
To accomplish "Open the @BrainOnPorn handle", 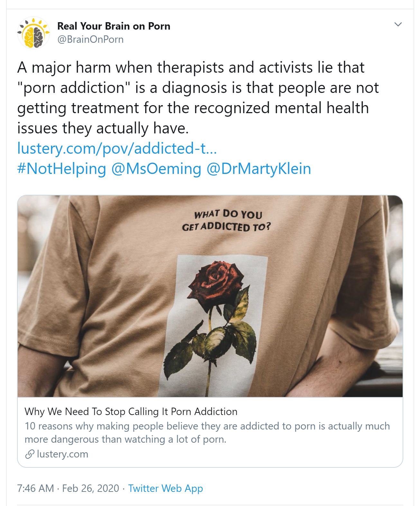I will click(90, 40).
